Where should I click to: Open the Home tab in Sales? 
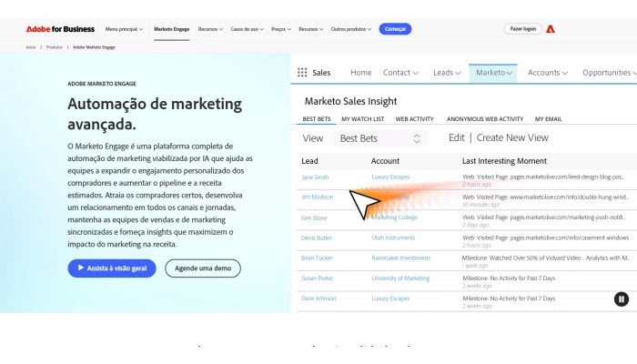point(360,72)
